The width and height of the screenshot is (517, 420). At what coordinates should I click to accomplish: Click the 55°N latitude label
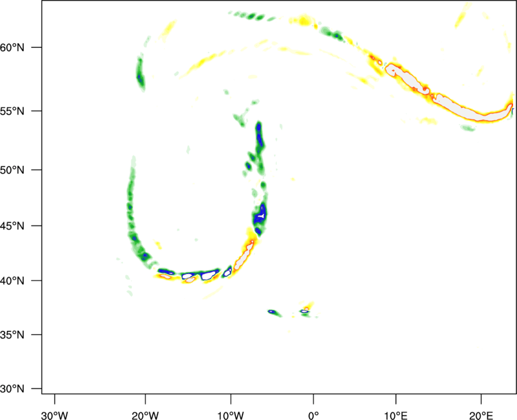pos(12,111)
